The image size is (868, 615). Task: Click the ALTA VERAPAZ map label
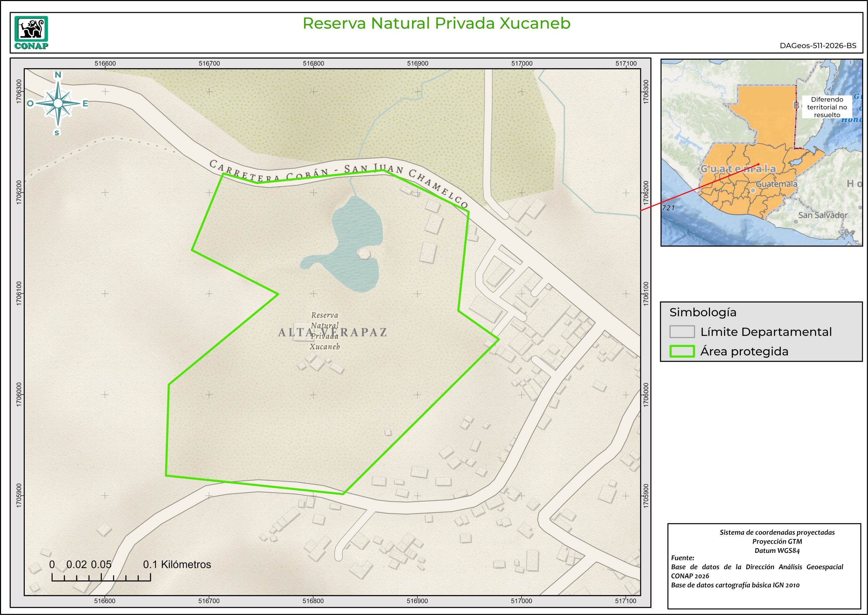click(x=333, y=333)
